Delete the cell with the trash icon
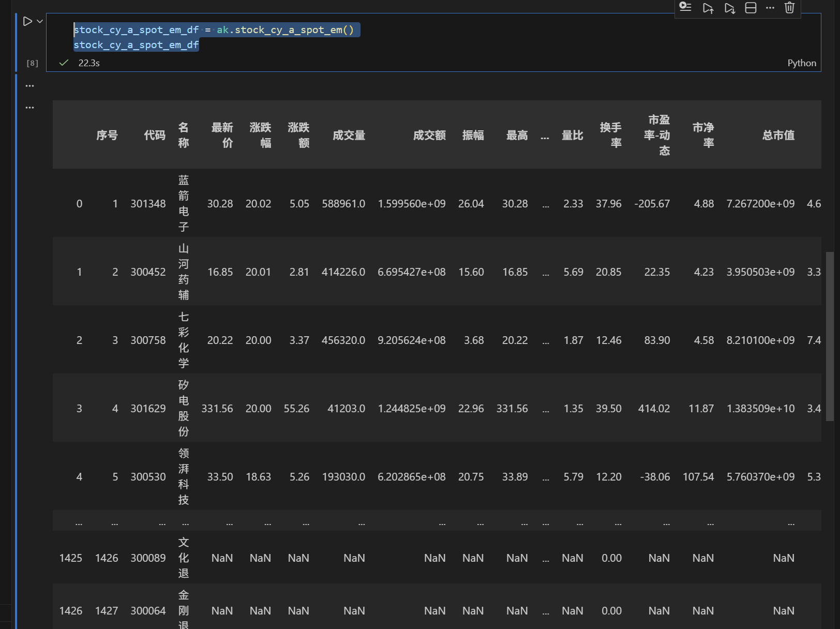Screen dimensions: 840x629 point(789,8)
